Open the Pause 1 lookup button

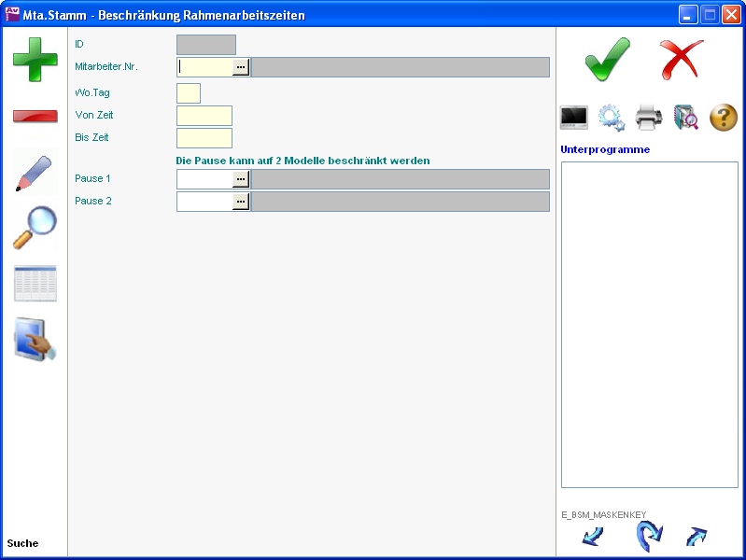(x=241, y=179)
